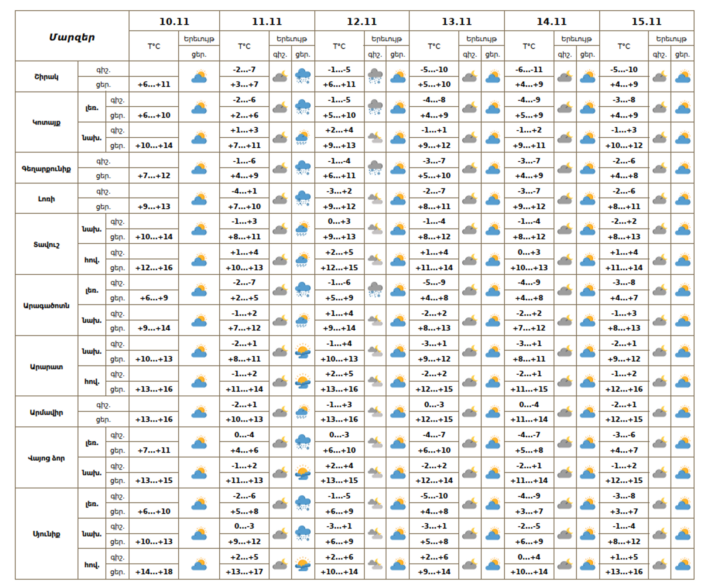709x588 pixels.
Task: Click Shirak's 14.11 night cloud-moon icon
Action: click(565, 77)
